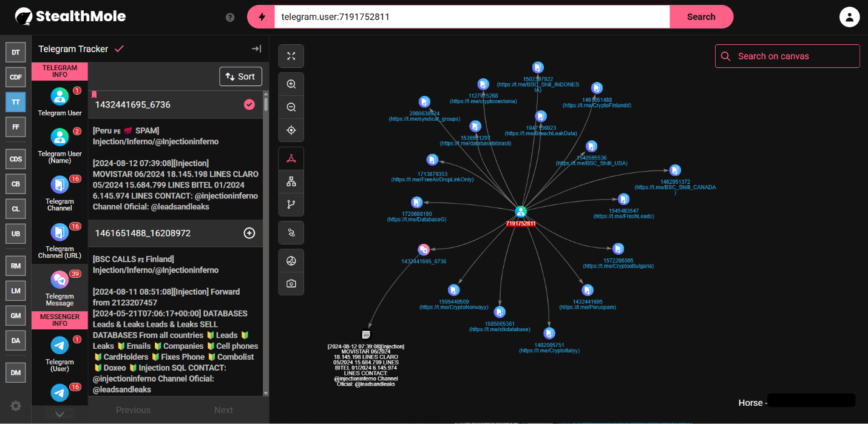
Task: Open the GM module
Action: pyautogui.click(x=16, y=315)
